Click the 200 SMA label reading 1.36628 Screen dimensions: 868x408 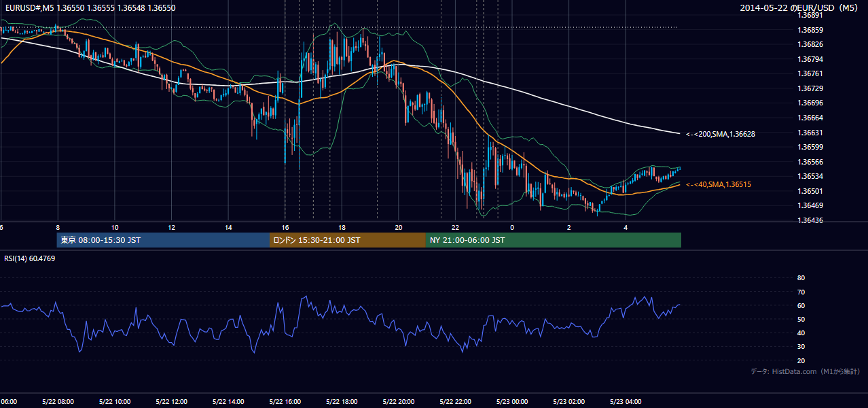point(721,134)
